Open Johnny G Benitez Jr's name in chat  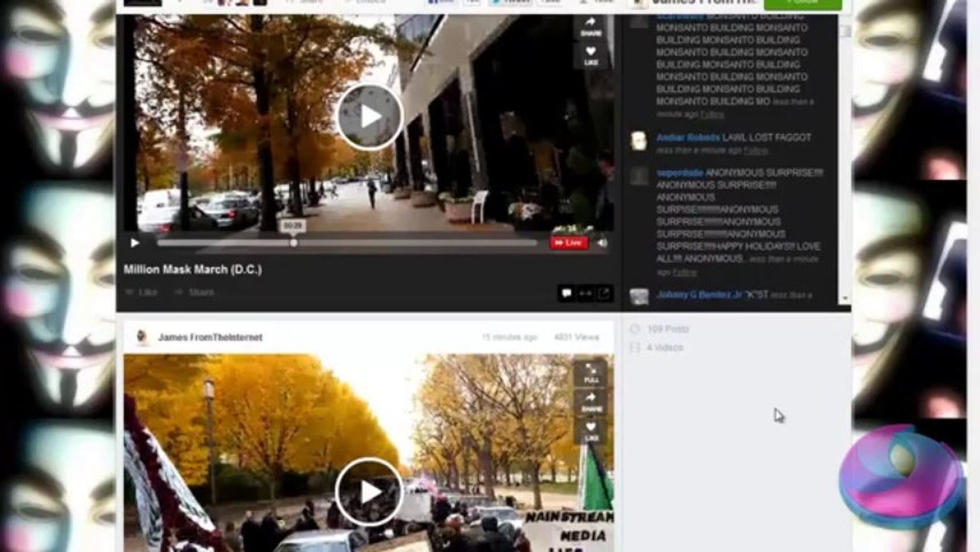tap(700, 294)
